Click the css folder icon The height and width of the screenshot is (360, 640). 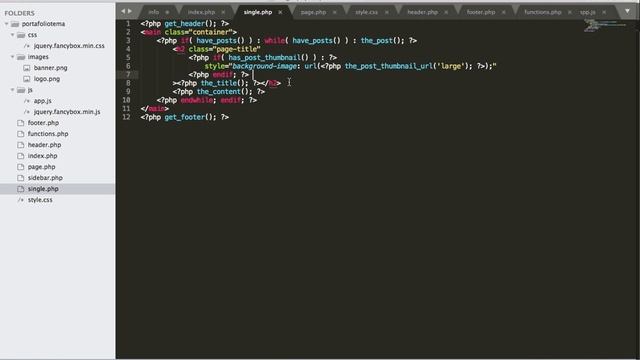click(21, 35)
